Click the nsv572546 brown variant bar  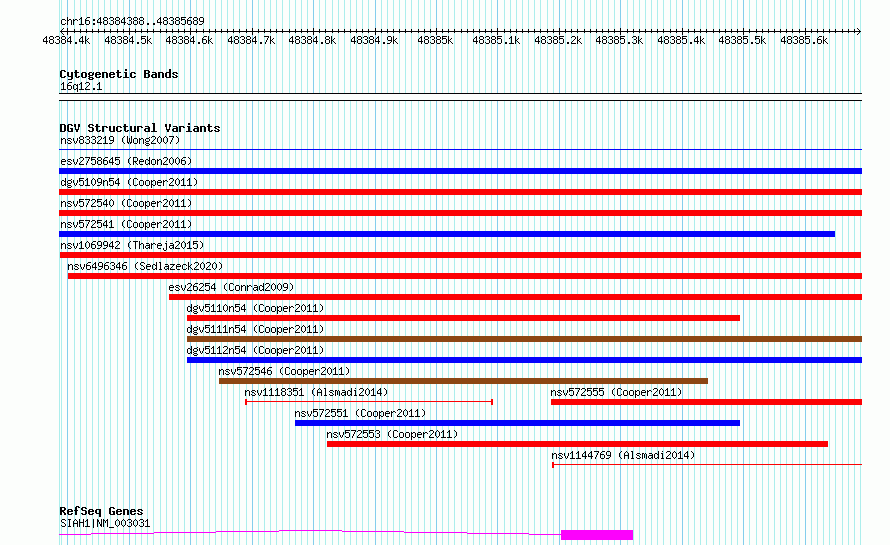(463, 381)
